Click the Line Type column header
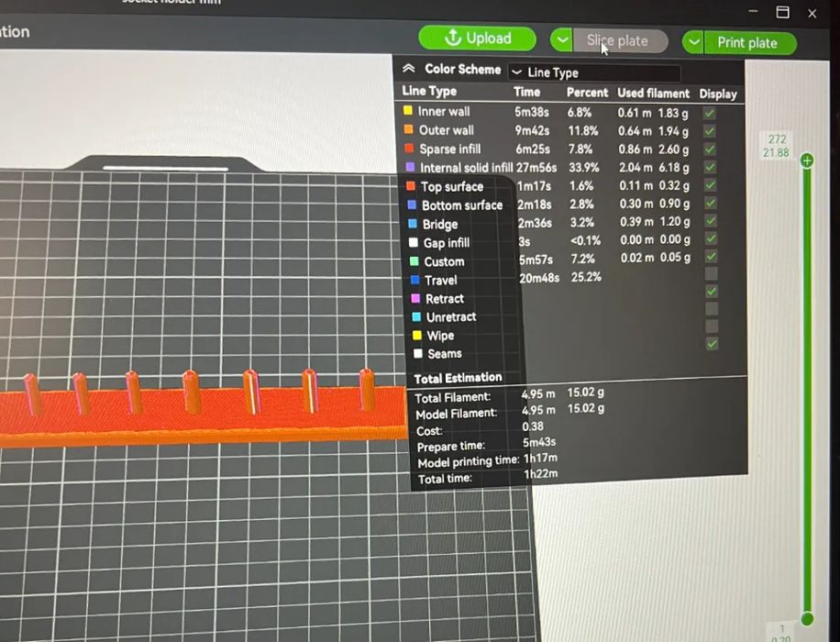Screen dimensions: 840x642 [x=429, y=91]
